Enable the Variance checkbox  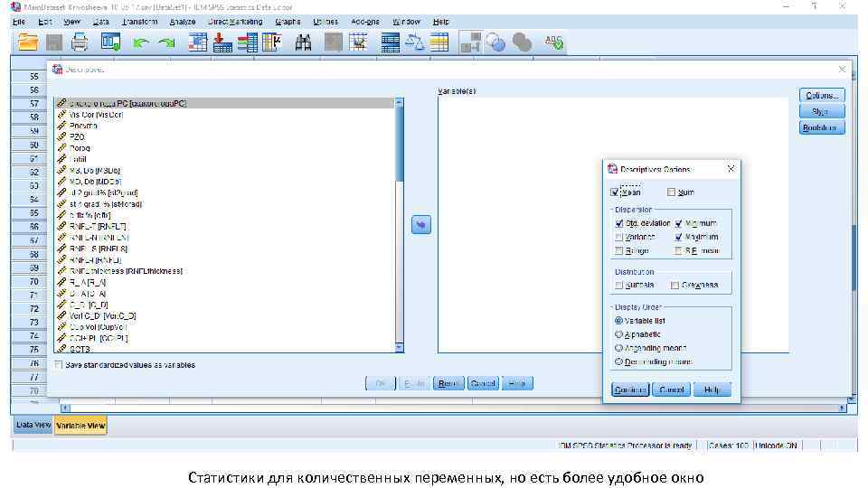[x=618, y=237]
